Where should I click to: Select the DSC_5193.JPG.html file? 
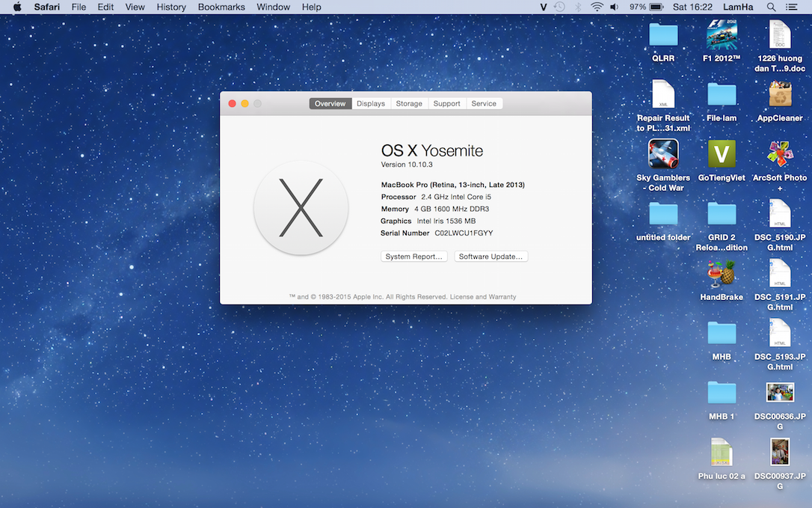point(780,333)
